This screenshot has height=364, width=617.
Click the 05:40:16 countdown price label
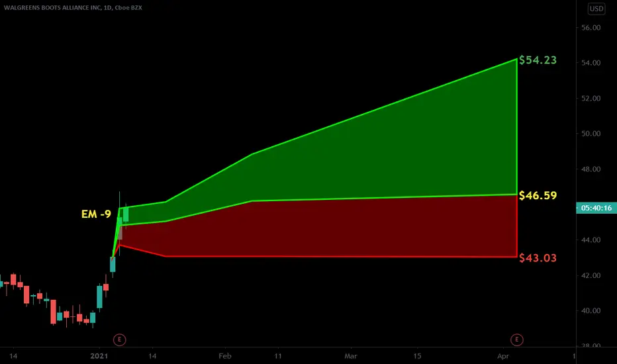click(596, 208)
